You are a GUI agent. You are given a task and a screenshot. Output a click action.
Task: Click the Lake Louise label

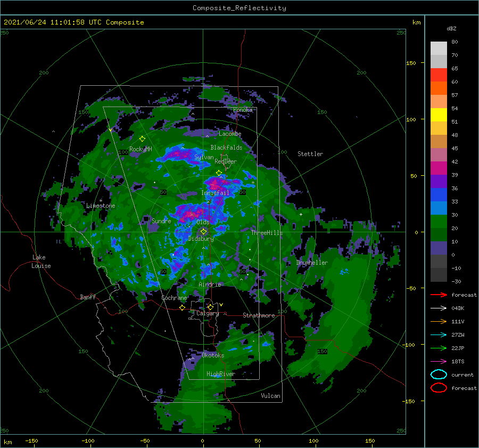[41, 262]
